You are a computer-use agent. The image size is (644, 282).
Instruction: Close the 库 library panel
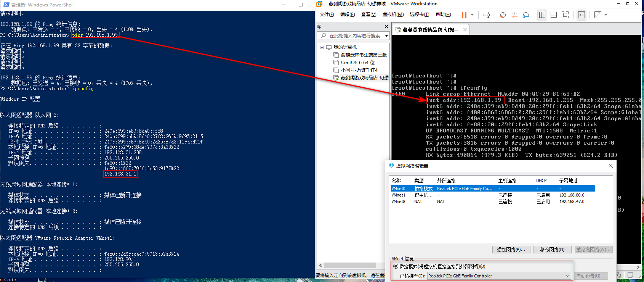click(x=386, y=27)
